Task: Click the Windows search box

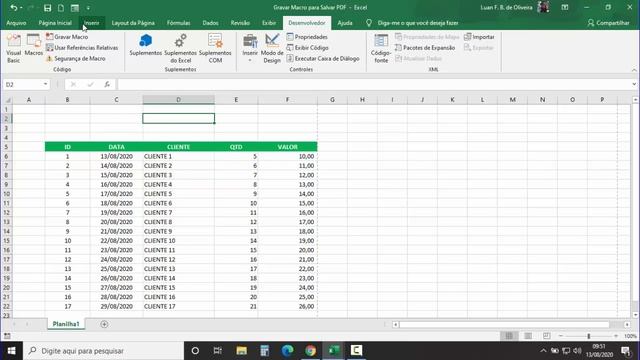Action: 103,351
